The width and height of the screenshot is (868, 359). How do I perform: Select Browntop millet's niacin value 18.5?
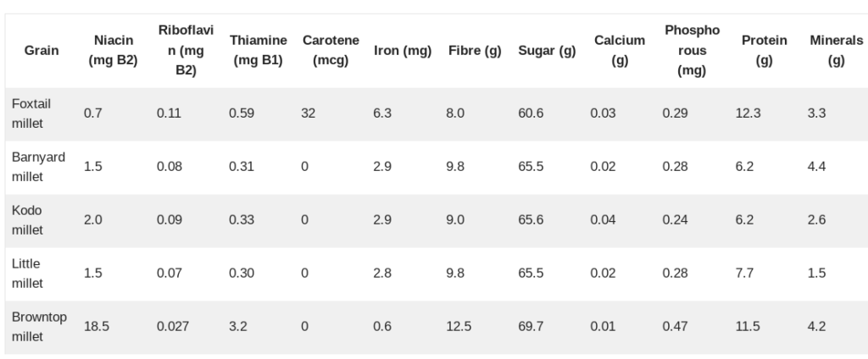pyautogui.click(x=95, y=327)
